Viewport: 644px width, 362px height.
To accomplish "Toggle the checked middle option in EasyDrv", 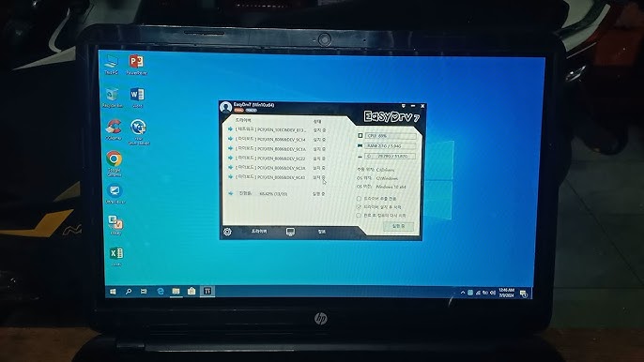I will pos(359,207).
